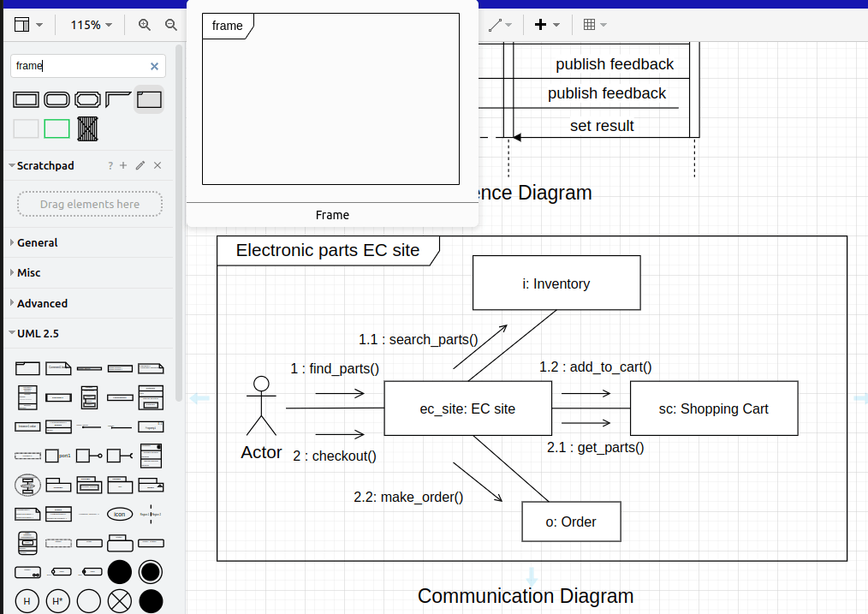This screenshot has width=868, height=614.
Task: Select the double-line rectangle frame search result
Action: coord(26,99)
